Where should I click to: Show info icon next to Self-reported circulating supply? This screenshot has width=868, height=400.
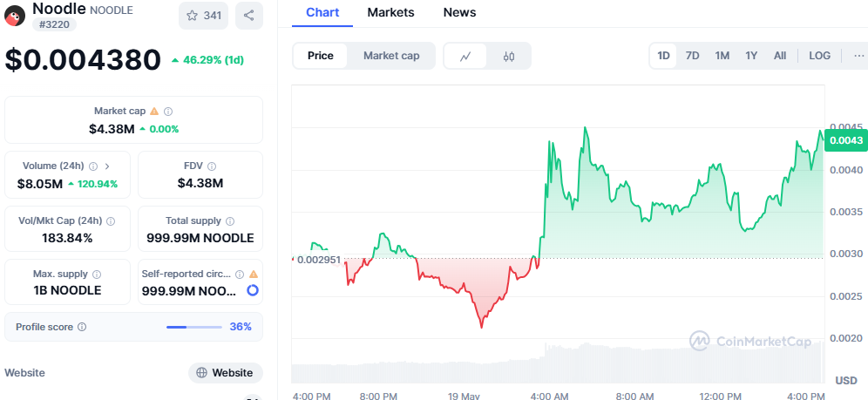(240, 275)
